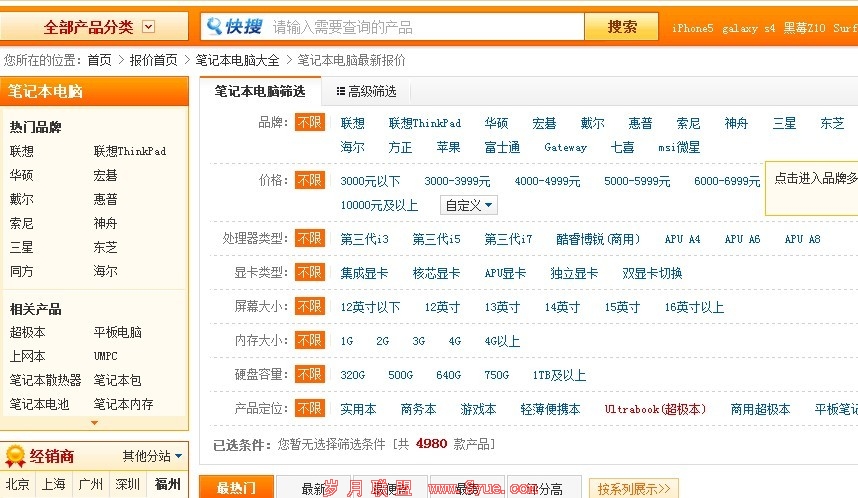Click 报价首页 in the breadcrumb
This screenshot has width=858, height=498.
point(153,60)
